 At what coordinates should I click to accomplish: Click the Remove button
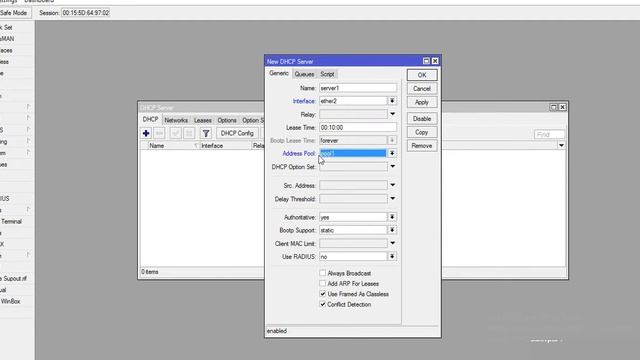[422, 146]
